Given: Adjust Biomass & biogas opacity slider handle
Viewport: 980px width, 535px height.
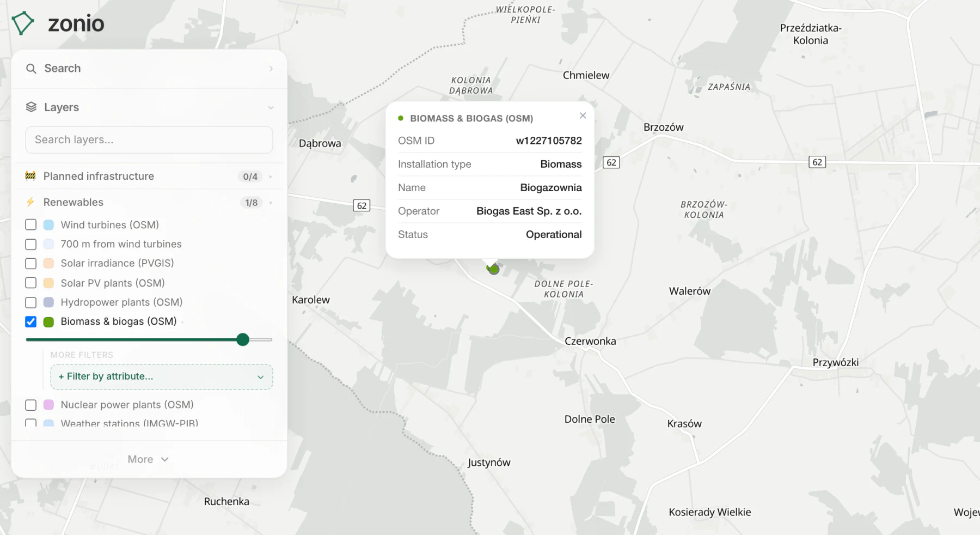Looking at the screenshot, I should click(243, 340).
